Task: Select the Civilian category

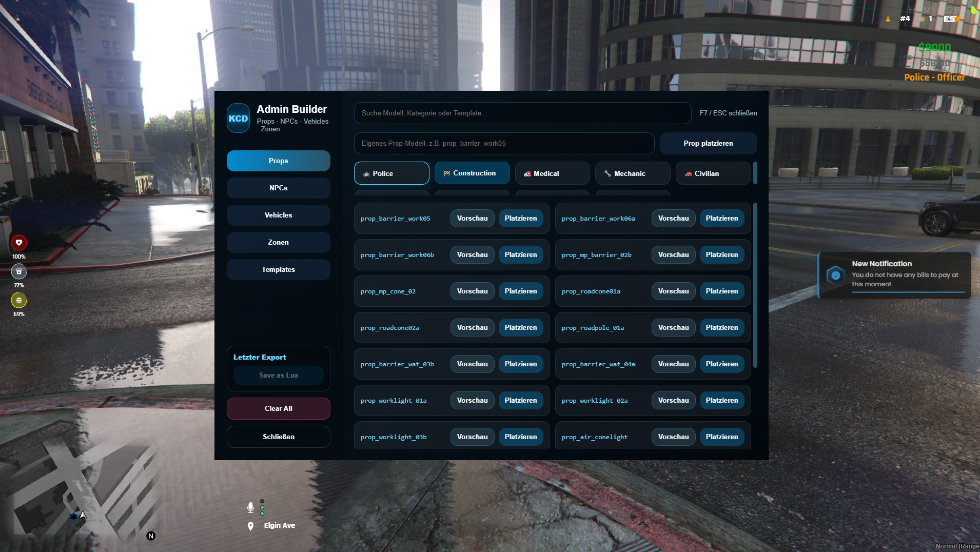Action: click(713, 173)
